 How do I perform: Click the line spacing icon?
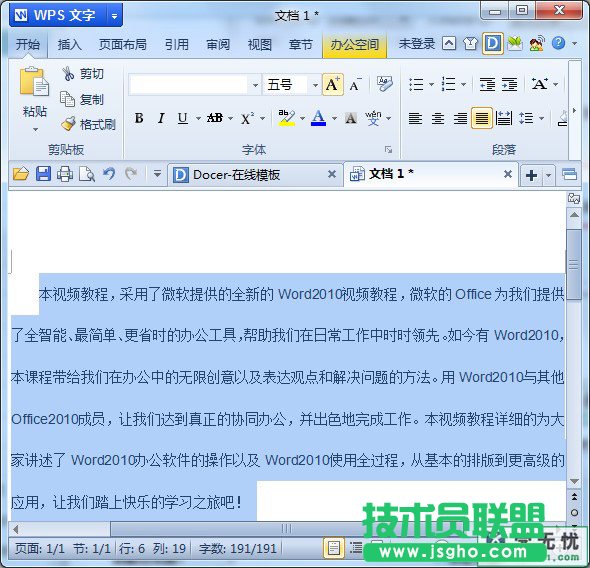point(526,118)
